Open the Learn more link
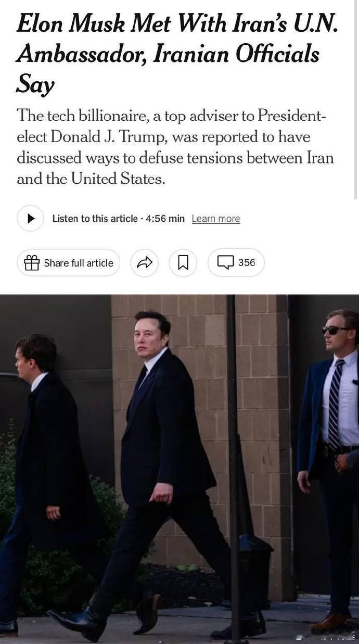This screenshot has height=644, width=359. (216, 219)
